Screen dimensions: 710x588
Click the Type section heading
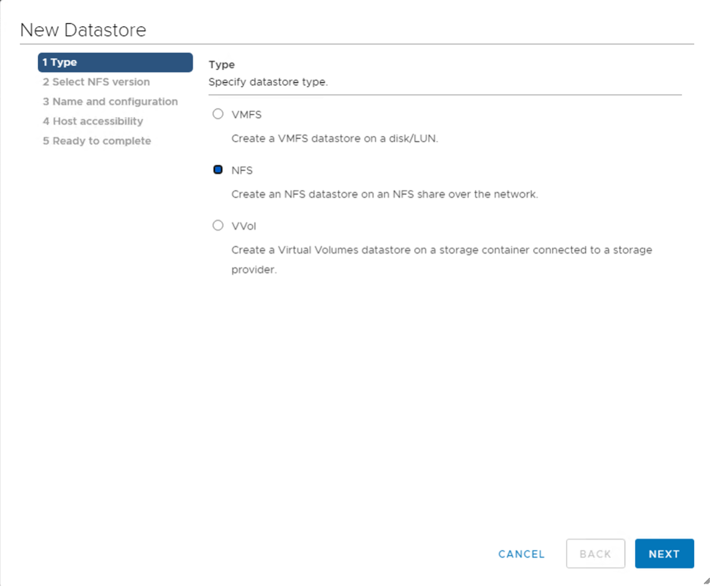[x=222, y=65]
